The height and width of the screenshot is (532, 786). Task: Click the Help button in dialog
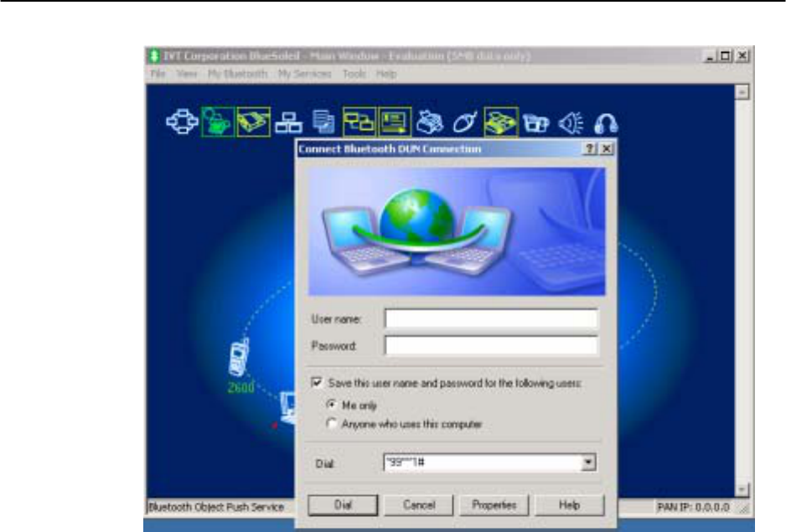click(x=570, y=505)
